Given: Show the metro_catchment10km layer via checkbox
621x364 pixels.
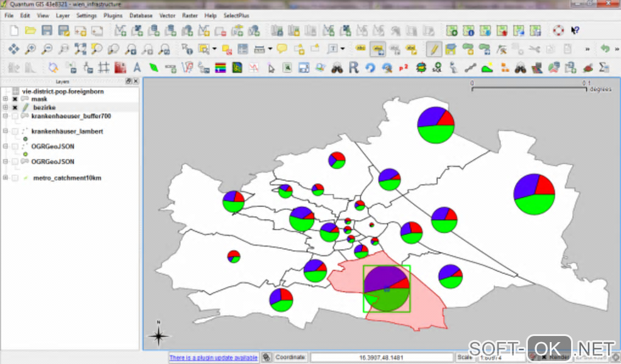Looking at the screenshot, I should [15, 178].
